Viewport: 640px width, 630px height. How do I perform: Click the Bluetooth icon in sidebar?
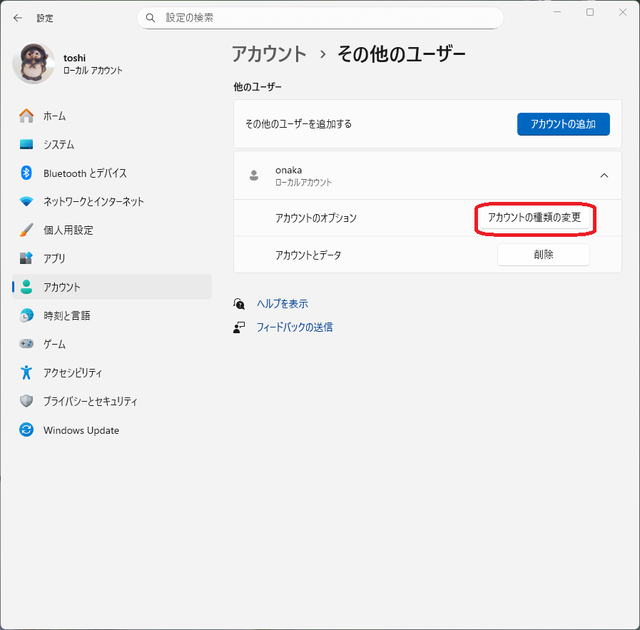[x=27, y=173]
